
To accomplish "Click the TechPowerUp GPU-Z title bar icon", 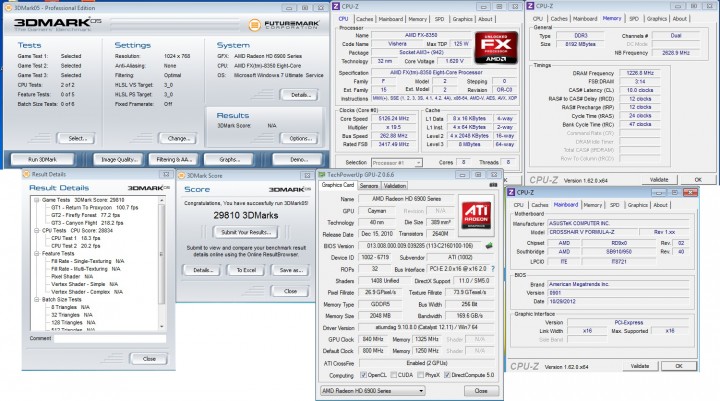I will click(322, 175).
